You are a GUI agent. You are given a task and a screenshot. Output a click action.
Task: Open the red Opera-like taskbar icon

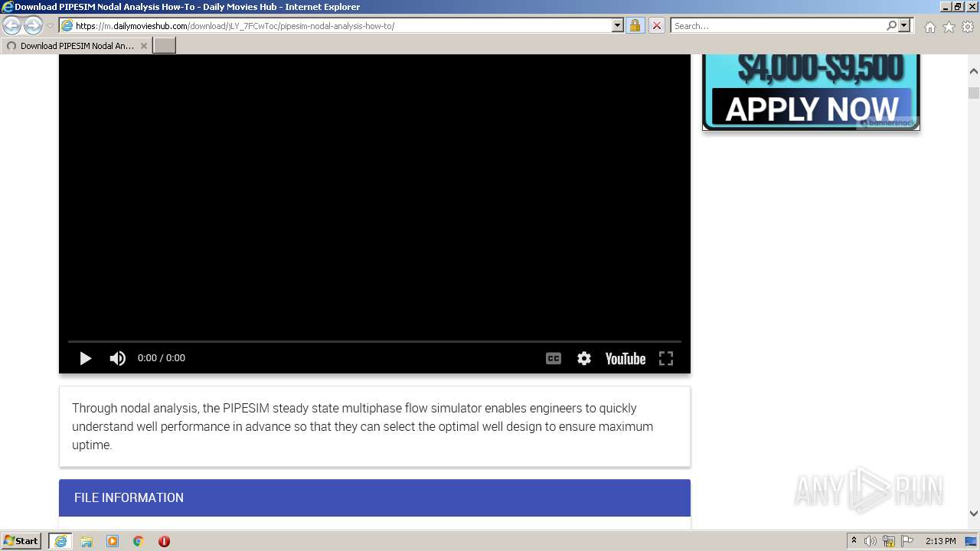point(164,541)
